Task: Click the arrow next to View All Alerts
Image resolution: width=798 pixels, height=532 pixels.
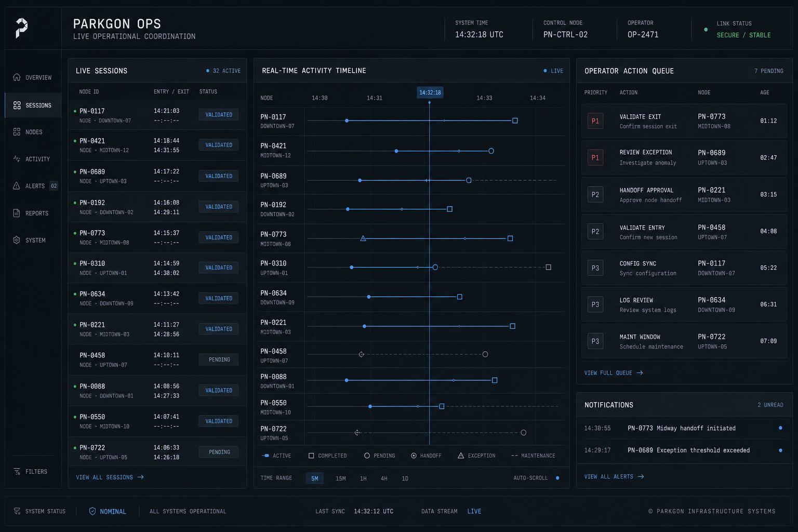Action: click(641, 476)
